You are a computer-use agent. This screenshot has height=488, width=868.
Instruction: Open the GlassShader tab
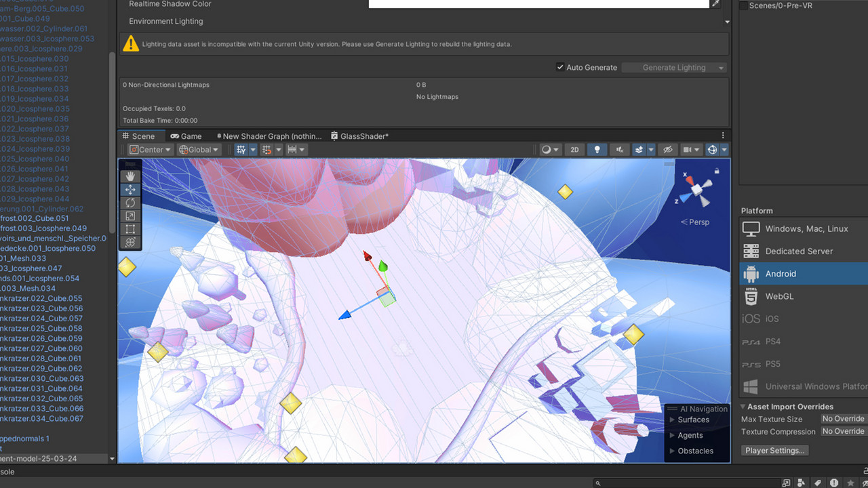360,136
